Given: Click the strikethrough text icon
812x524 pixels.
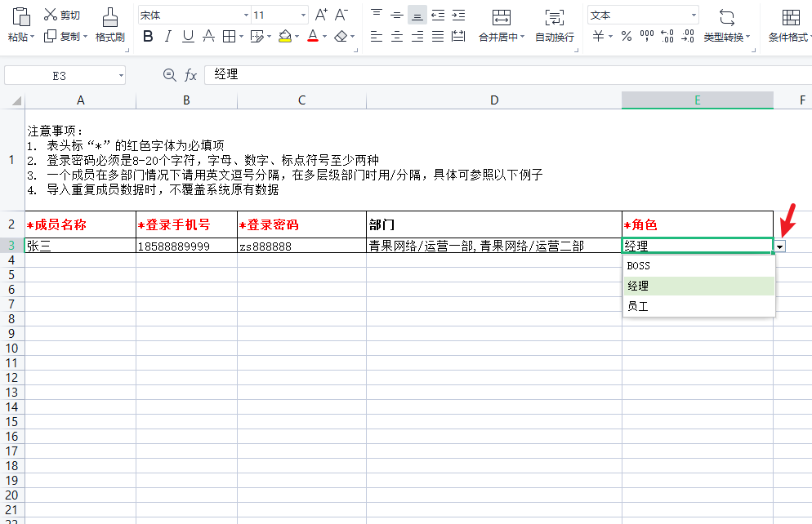Looking at the screenshot, I should point(208,36).
